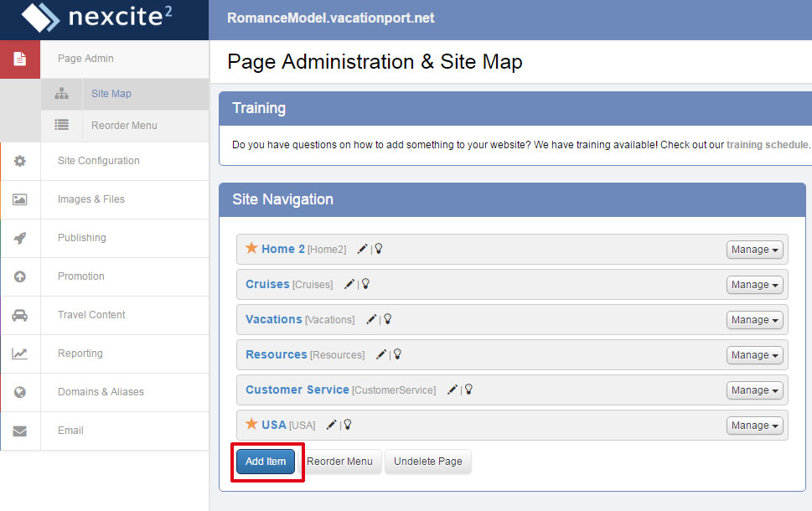Image resolution: width=812 pixels, height=511 pixels.
Task: Open the Page Admin menu item
Action: click(105, 59)
